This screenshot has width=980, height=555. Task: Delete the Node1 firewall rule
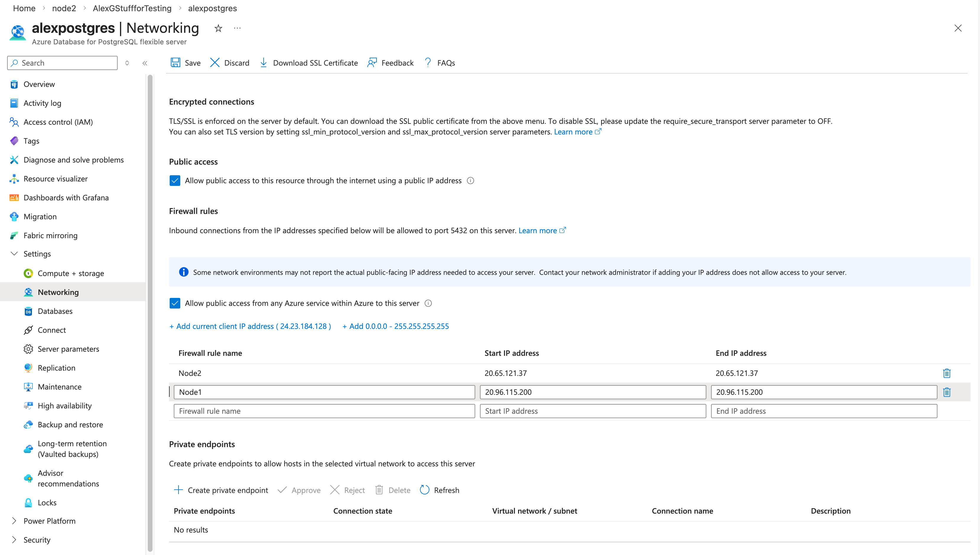947,392
